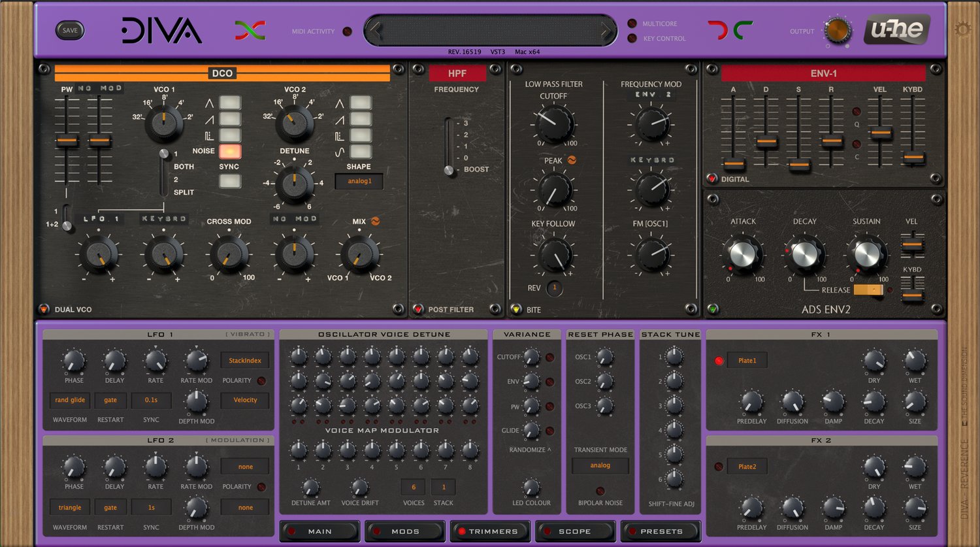This screenshot has height=547, width=980.
Task: Click the RANDOMIZE ^ variance button
Action: [x=530, y=450]
